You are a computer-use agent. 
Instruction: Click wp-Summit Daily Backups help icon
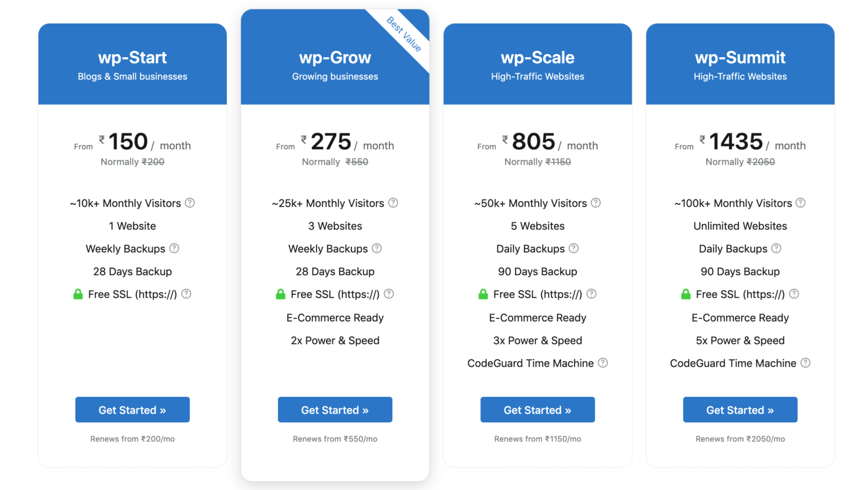(x=776, y=248)
